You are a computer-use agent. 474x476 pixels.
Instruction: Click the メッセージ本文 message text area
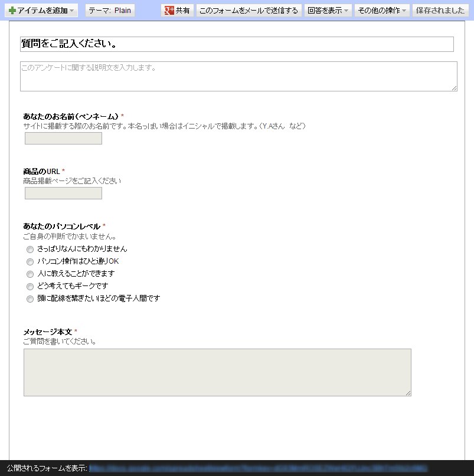(217, 372)
